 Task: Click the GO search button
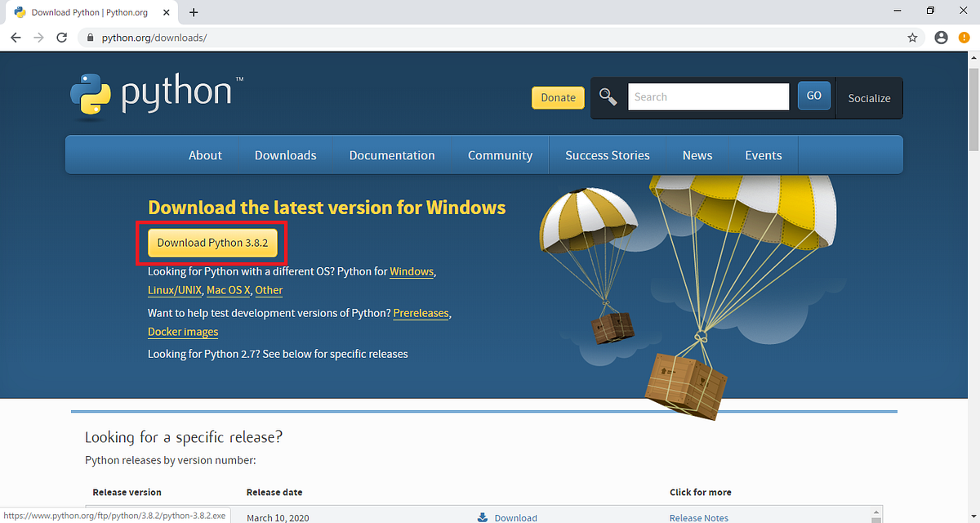813,96
